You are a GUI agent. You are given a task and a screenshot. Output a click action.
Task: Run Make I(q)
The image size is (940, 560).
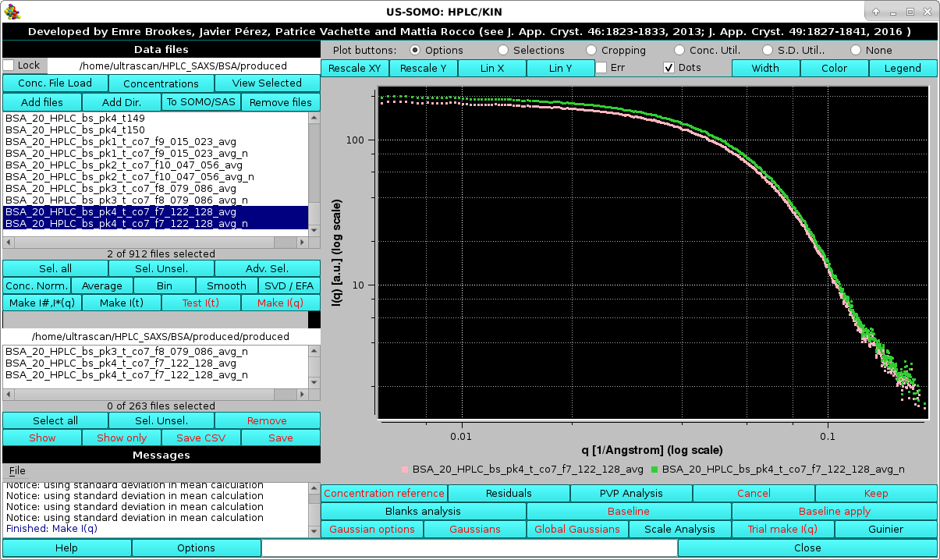click(280, 303)
